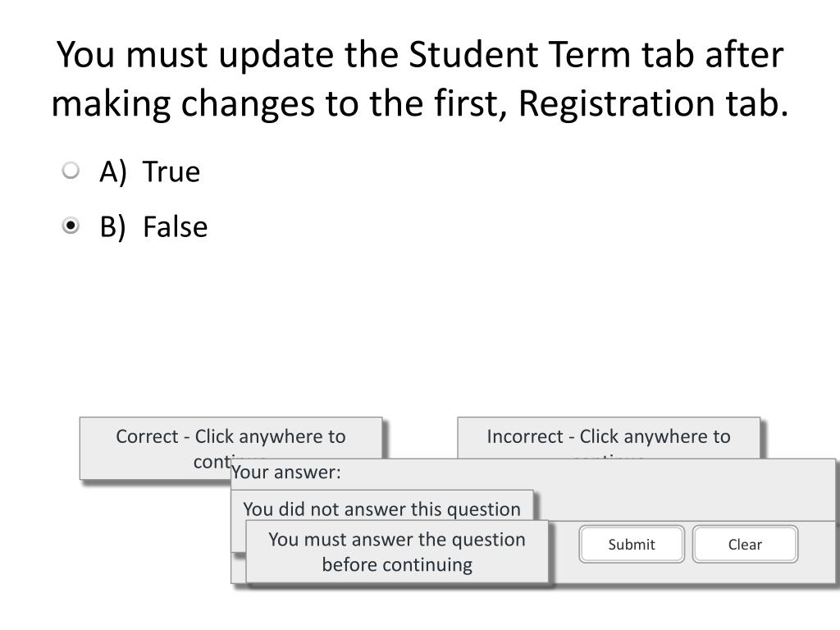Image resolution: width=840 pixels, height=630 pixels.
Task: Click the Submit button
Action: tap(632, 545)
